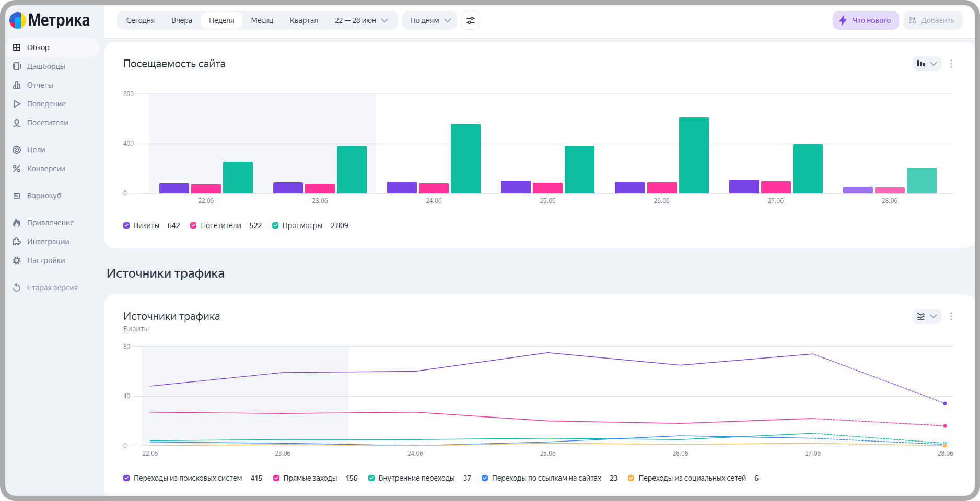Go to Поведение section

click(x=52, y=104)
